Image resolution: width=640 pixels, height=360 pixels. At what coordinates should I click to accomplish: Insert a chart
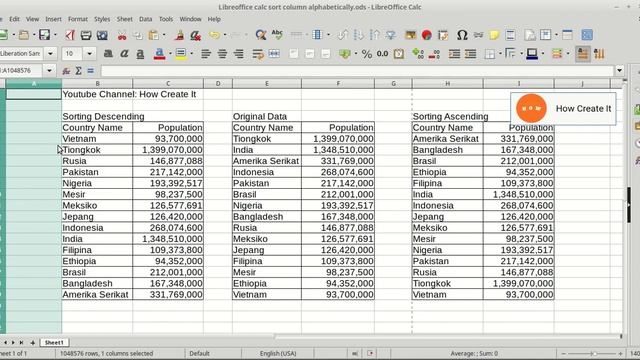pos(427,35)
